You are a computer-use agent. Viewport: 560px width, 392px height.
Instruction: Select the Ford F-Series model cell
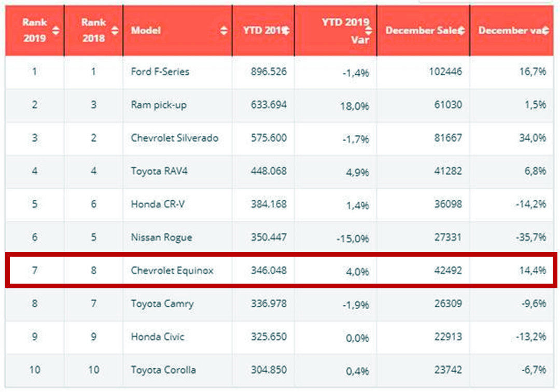[x=160, y=72]
